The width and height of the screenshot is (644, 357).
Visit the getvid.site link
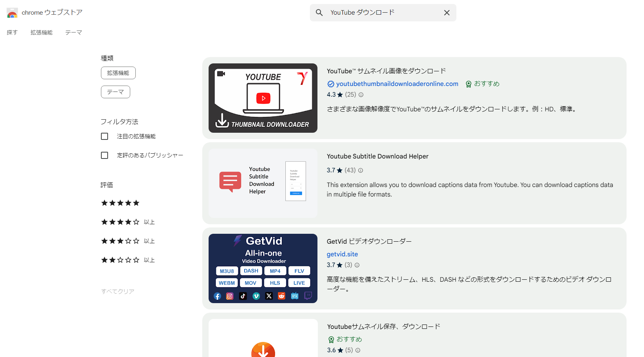click(342, 254)
